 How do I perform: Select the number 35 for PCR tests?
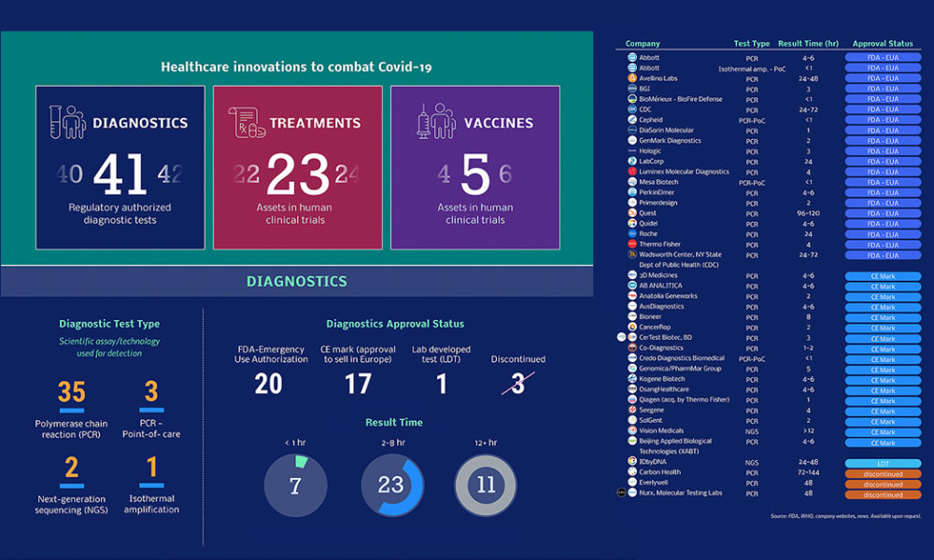coord(72,392)
